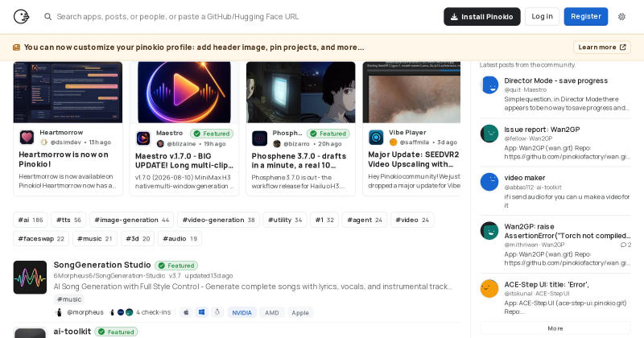Viewport: 644px width, 338px height.
Task: Focus the search apps input field
Action: click(242, 17)
